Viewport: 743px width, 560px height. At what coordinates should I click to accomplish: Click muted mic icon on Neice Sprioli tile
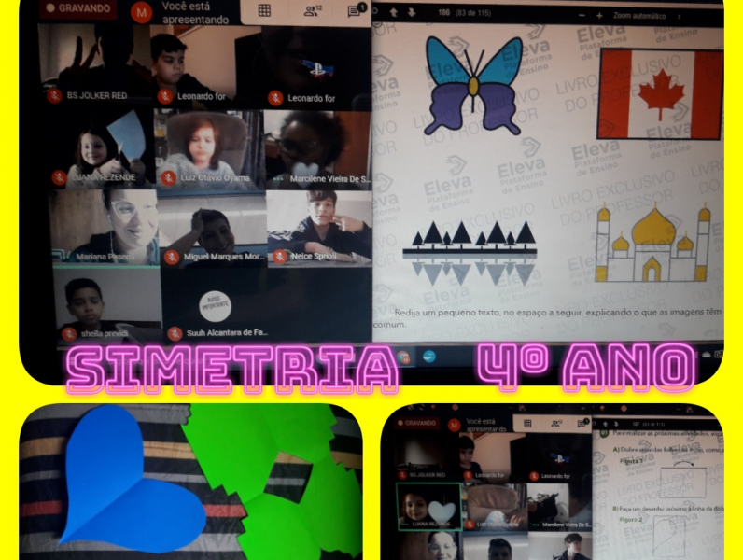(280, 257)
